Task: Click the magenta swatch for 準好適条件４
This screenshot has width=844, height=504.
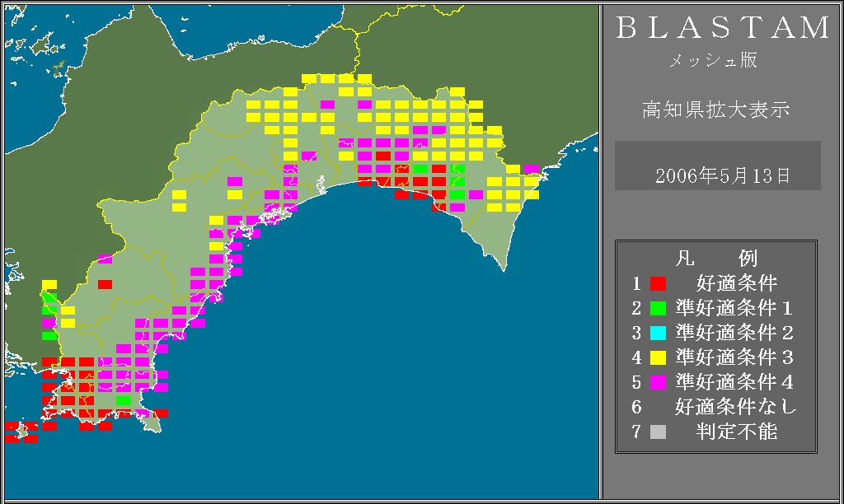Action: point(658,382)
